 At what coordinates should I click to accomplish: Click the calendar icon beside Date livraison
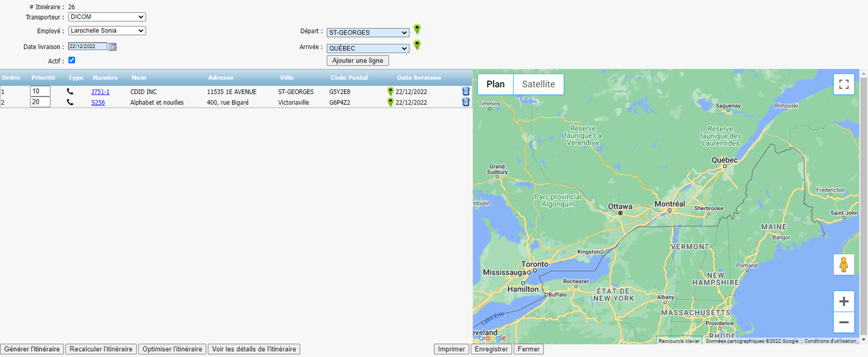coord(112,47)
